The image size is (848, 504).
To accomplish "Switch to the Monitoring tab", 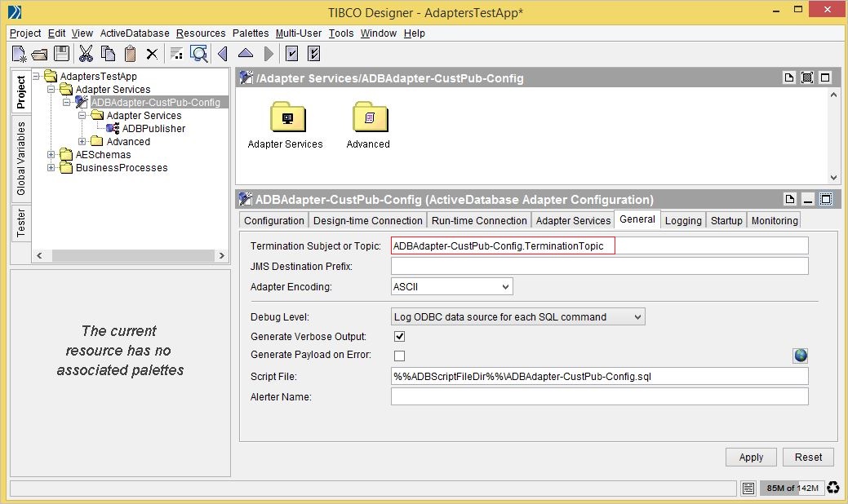I will [775, 220].
